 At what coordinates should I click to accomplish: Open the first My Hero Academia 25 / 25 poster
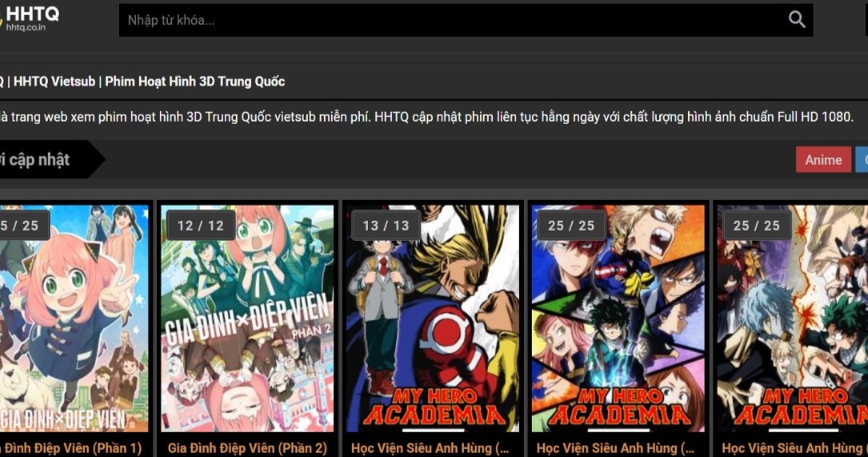pos(618,319)
